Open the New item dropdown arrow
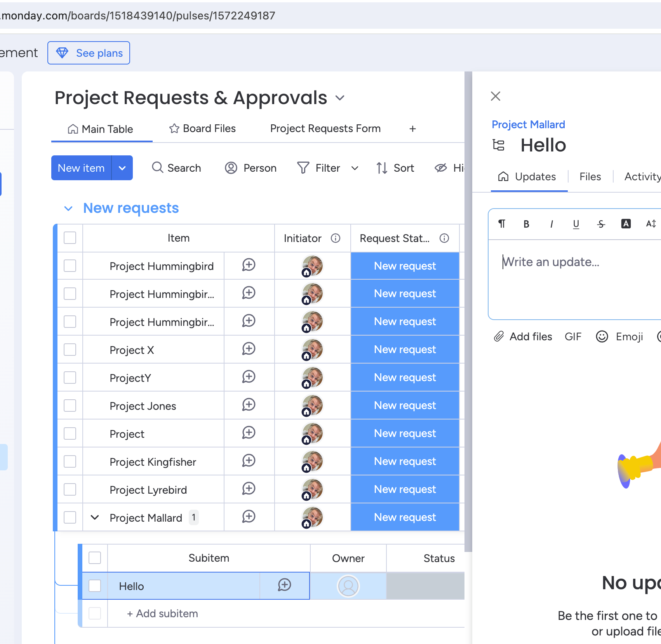This screenshot has width=661, height=644. [x=122, y=168]
